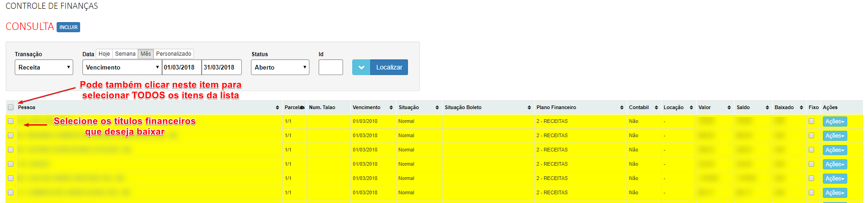Viewport: 868px width, 203px height.
Task: Click the INCLUIR button
Action: coord(68,27)
